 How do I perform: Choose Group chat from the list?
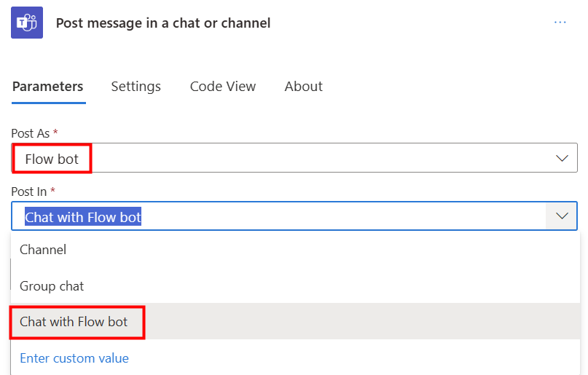coord(296,286)
